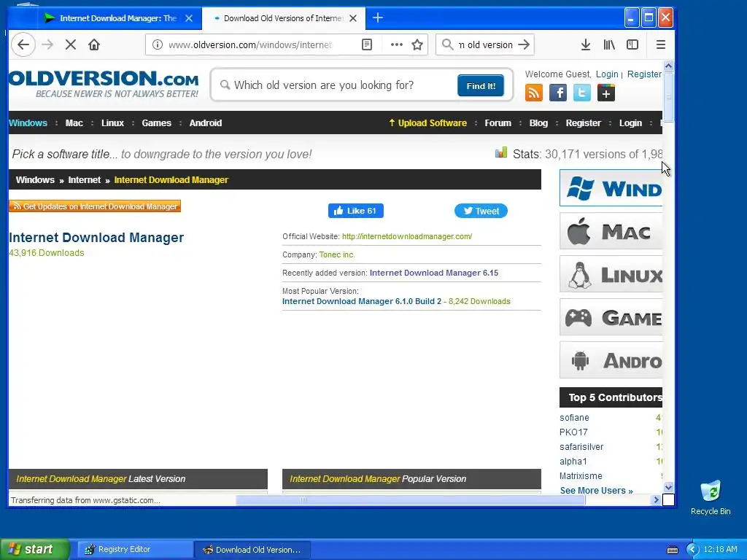
Task: Switch to Registry Editor in the taskbar
Action: coord(135,550)
